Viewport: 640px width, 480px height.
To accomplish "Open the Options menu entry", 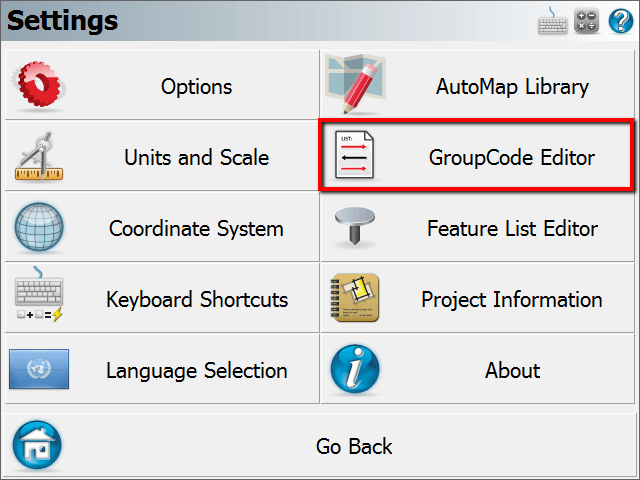I will pyautogui.click(x=162, y=85).
